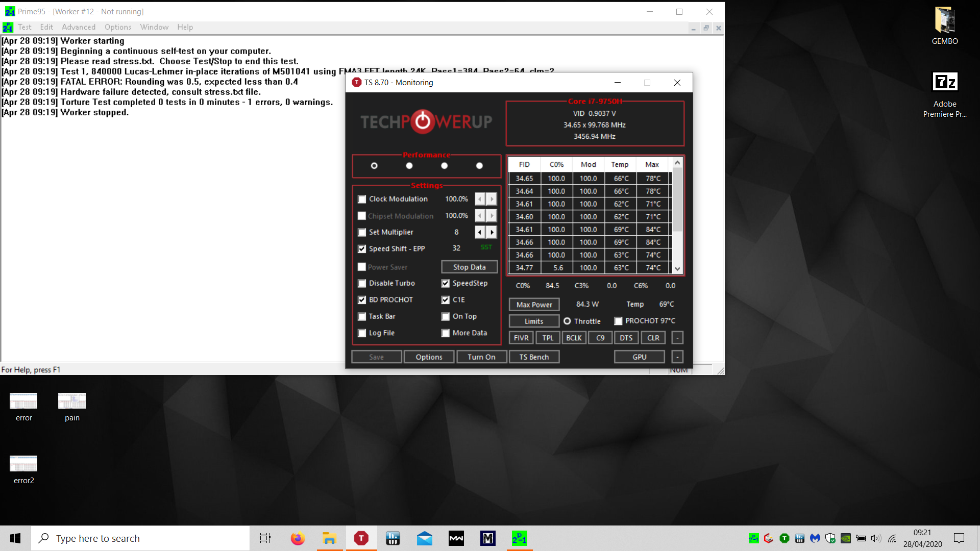The height and width of the screenshot is (551, 980).
Task: Open the Window menu in Prime95
Action: [x=154, y=27]
